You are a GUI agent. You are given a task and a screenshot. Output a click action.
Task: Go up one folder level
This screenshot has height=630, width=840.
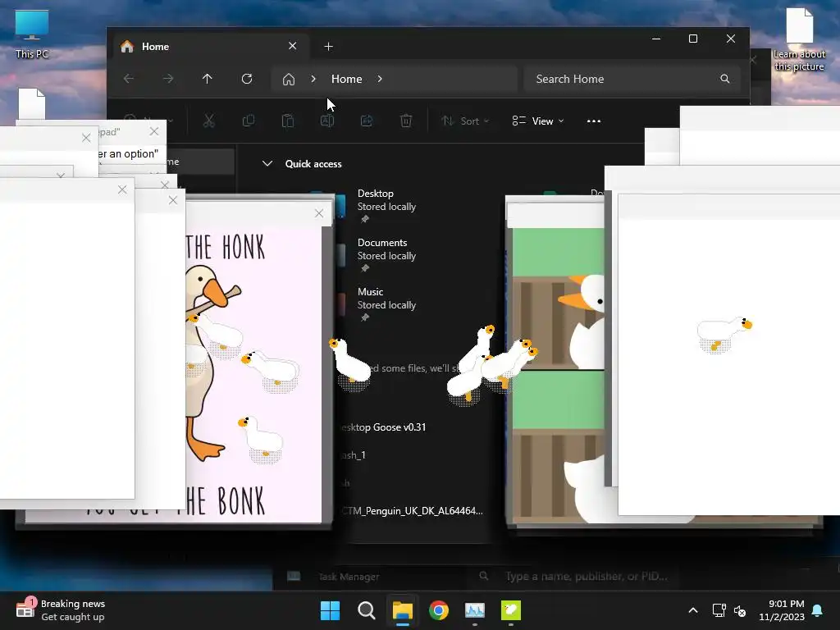pos(208,79)
